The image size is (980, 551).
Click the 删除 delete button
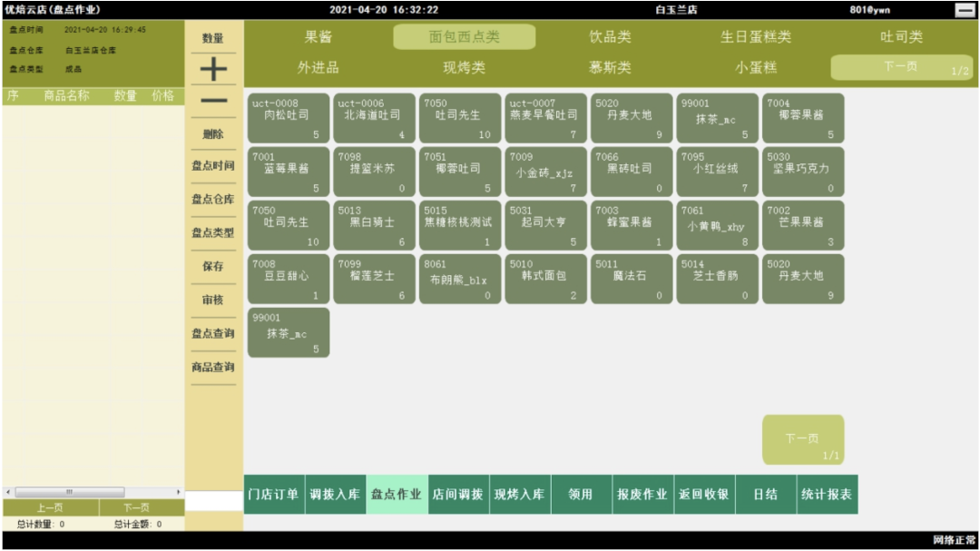(x=212, y=136)
